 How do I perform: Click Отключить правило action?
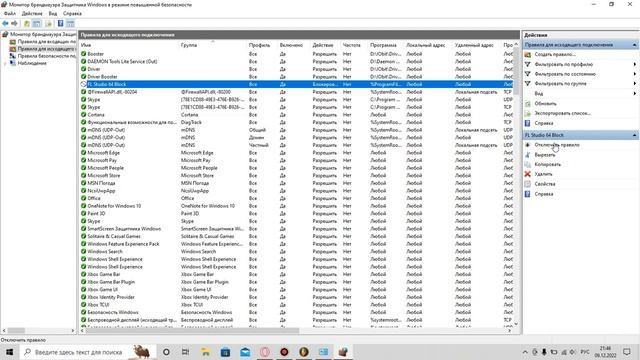pyautogui.click(x=557, y=145)
